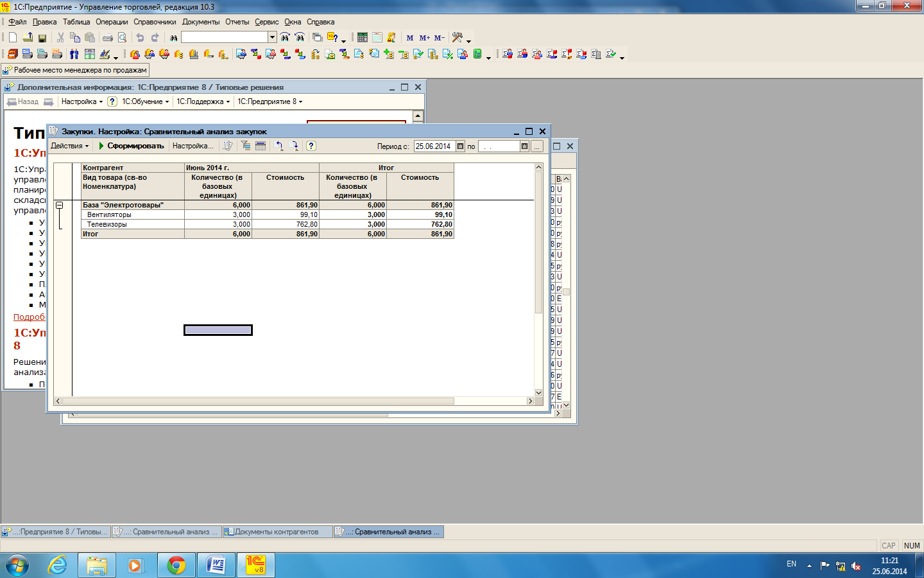Select the Вентиляторы row in report
The width and height of the screenshot is (924, 578).
267,215
